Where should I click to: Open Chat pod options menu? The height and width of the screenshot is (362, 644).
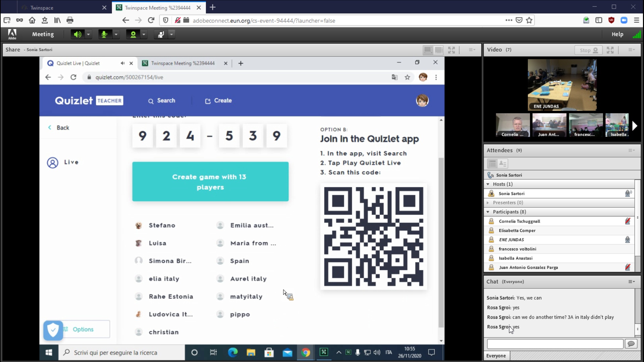[631, 282]
